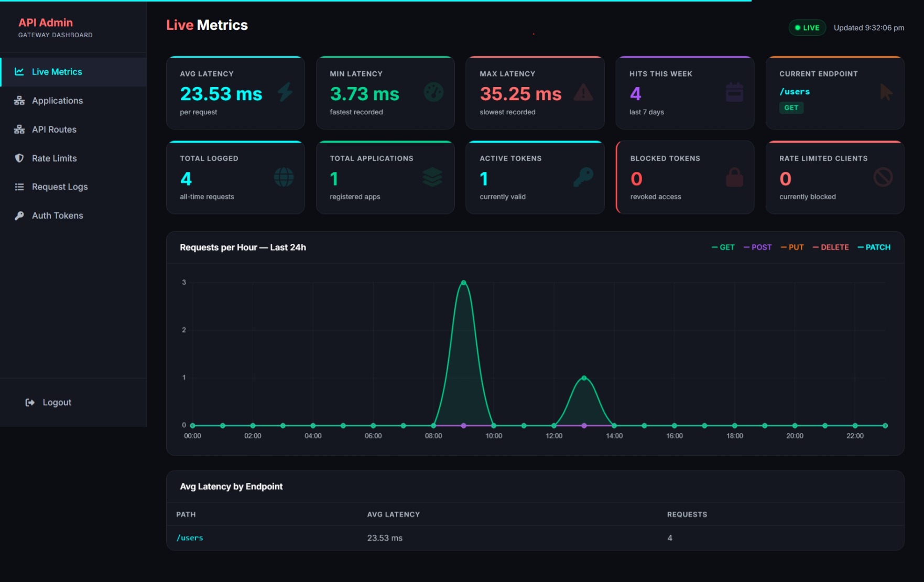Click the chart peak data point at value 3
924x582 pixels.
click(x=463, y=283)
